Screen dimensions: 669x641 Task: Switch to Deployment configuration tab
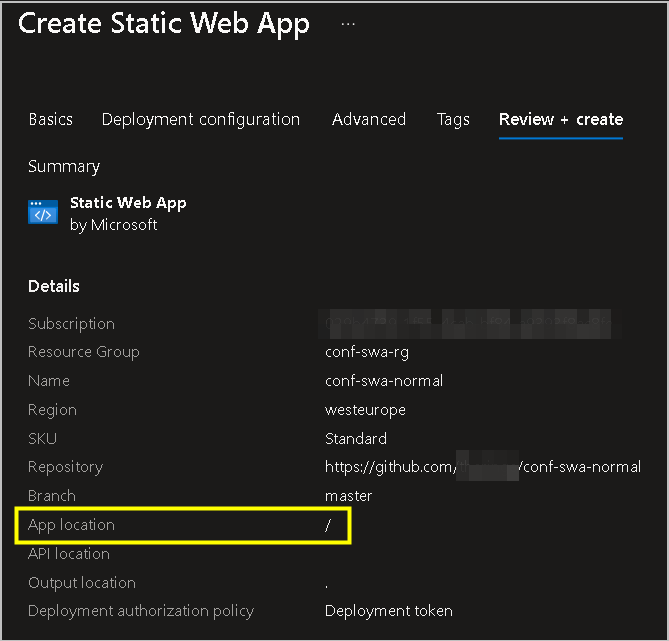(201, 119)
